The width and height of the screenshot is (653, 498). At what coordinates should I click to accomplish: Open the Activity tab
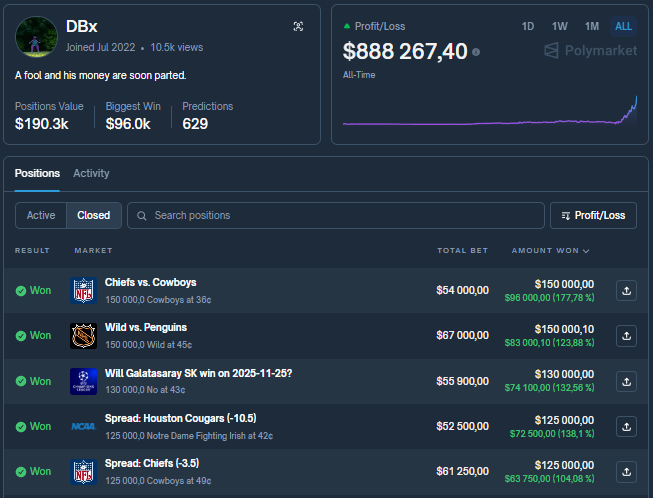(91, 174)
